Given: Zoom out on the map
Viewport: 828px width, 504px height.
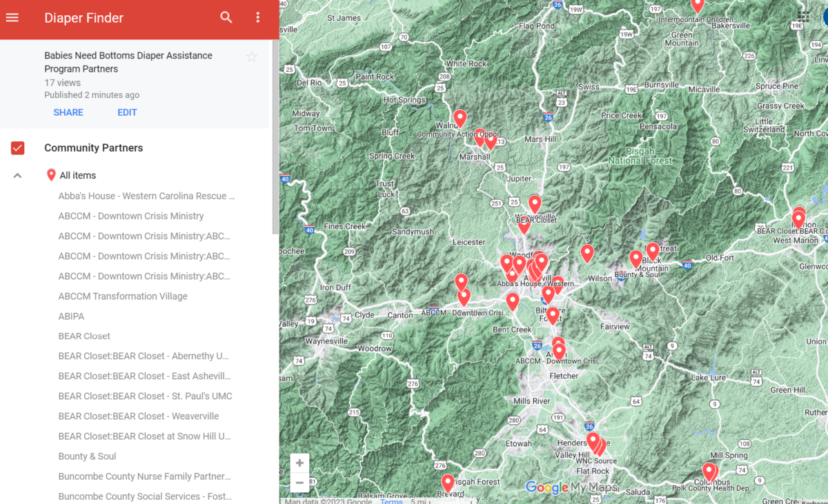Looking at the screenshot, I should click(x=299, y=483).
